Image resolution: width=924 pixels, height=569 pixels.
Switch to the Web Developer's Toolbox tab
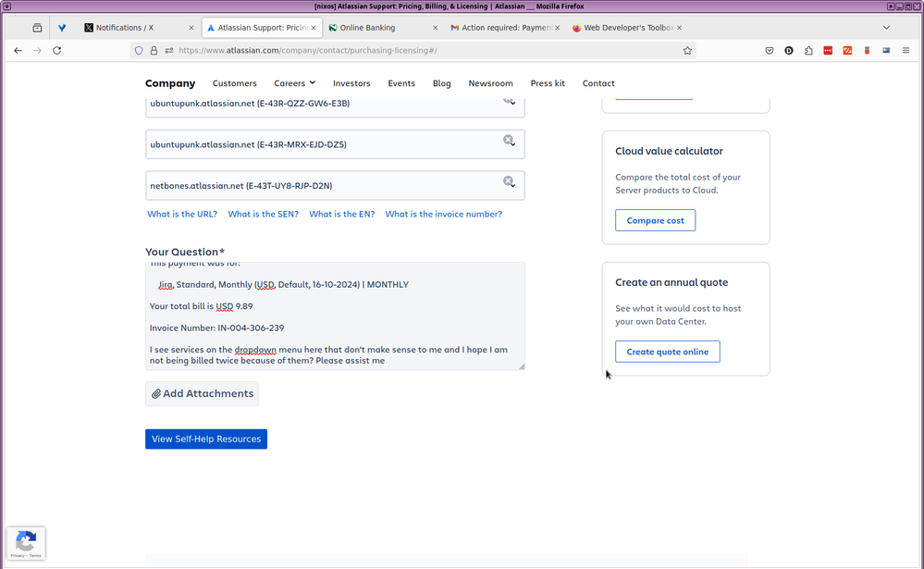(x=627, y=28)
